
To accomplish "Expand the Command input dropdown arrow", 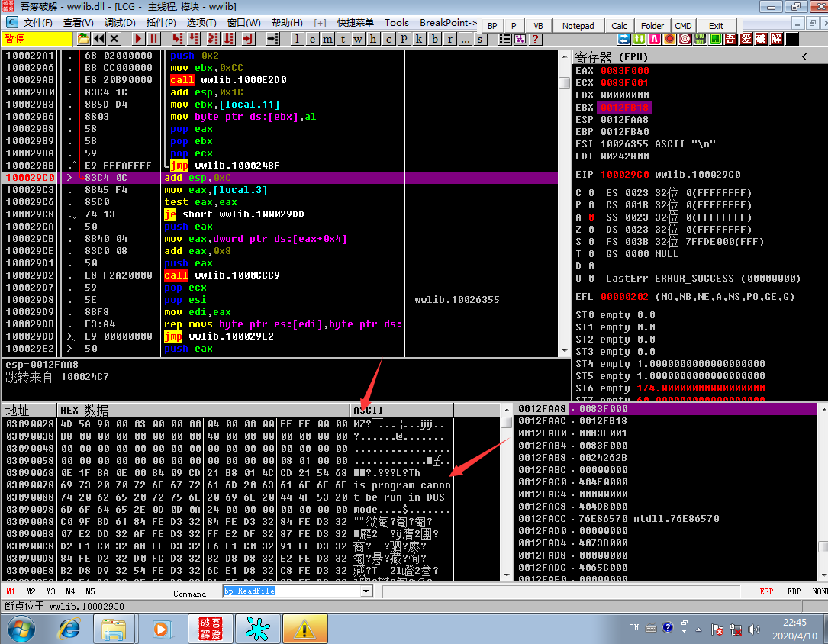I will [366, 591].
